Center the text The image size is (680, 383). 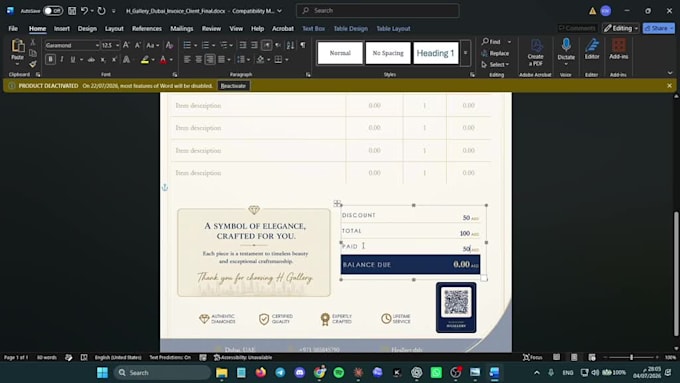point(199,59)
